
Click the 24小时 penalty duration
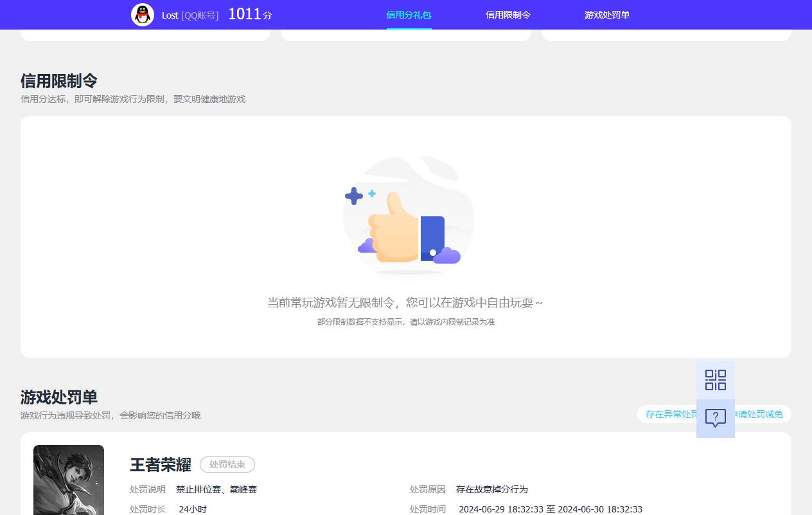[x=193, y=509]
